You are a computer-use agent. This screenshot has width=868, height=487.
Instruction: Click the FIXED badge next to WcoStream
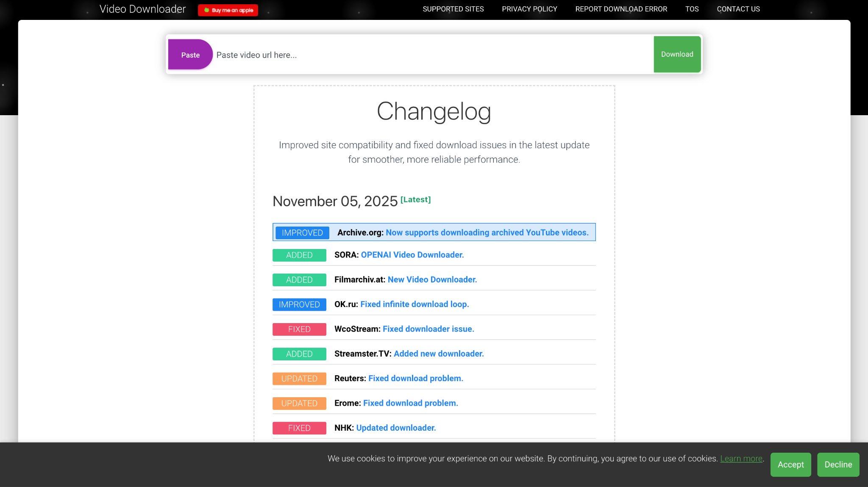(299, 329)
